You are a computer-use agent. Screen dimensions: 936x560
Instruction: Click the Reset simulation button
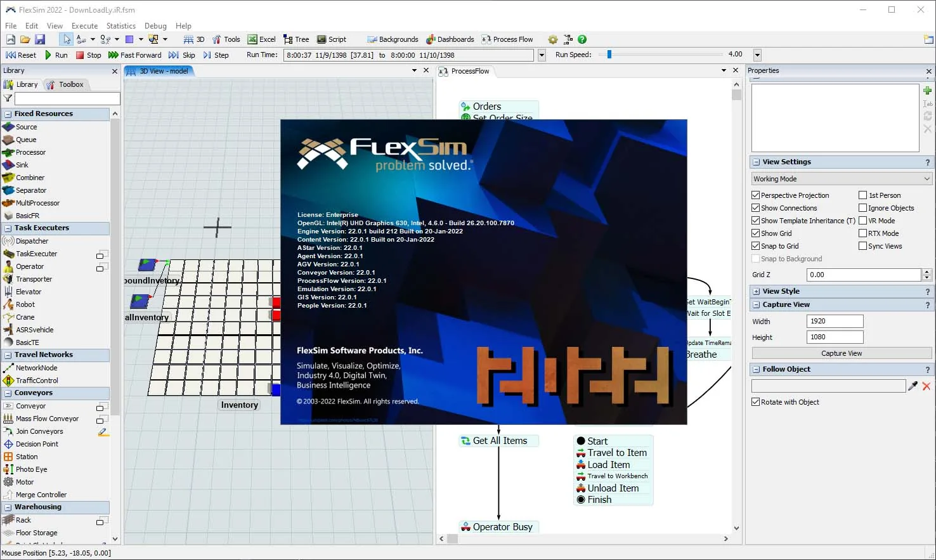click(x=21, y=55)
